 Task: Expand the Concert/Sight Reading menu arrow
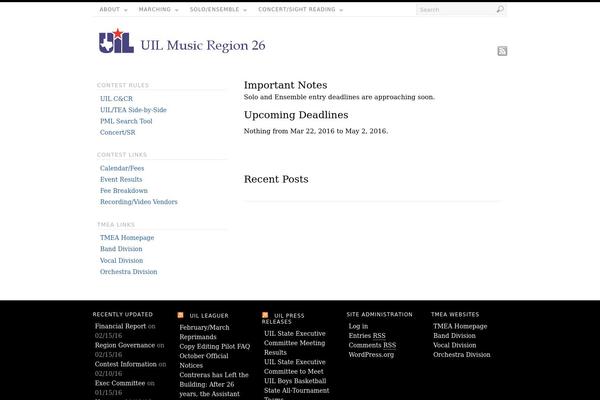[341, 10]
